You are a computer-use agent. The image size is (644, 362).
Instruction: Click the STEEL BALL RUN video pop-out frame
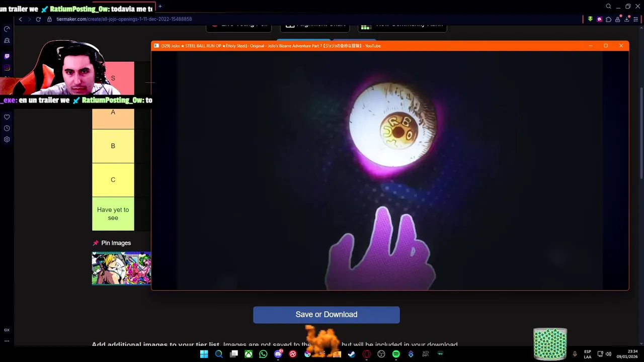point(390,170)
